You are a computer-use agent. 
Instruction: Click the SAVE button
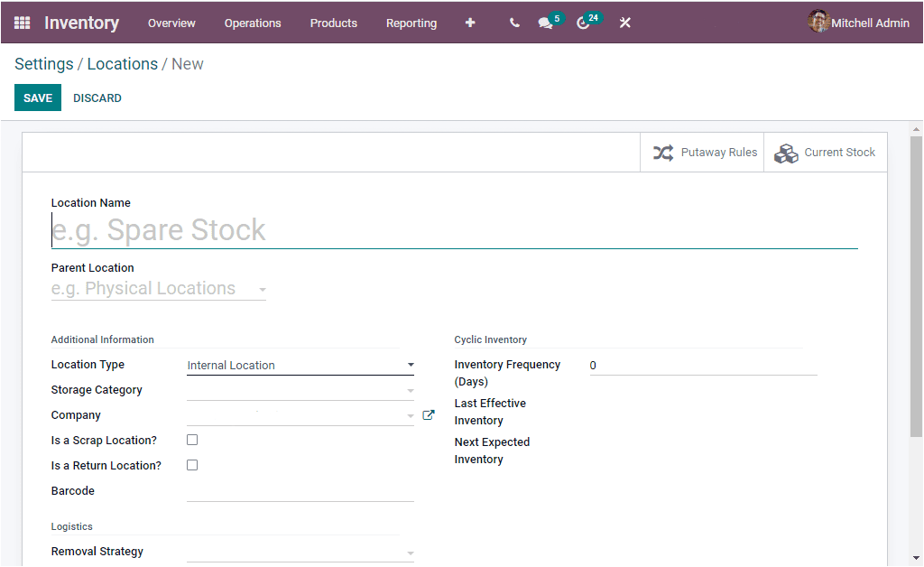tap(38, 98)
